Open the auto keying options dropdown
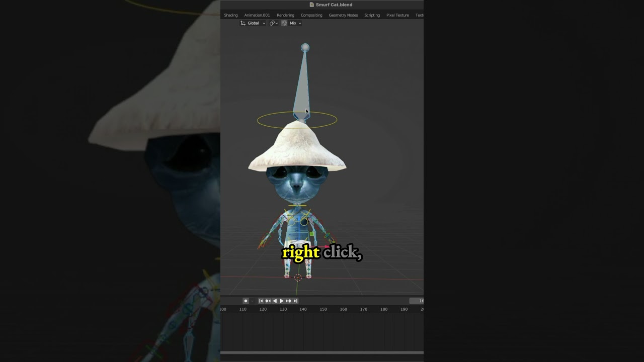 252,301
